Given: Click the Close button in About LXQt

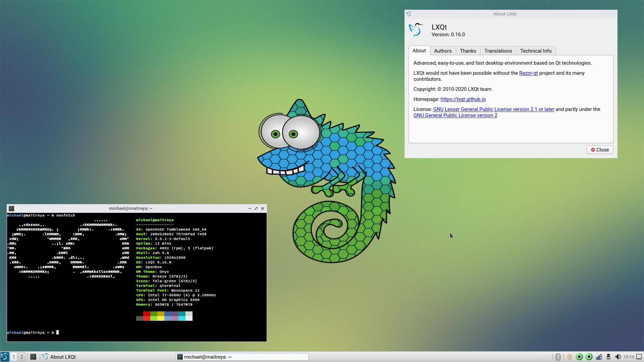Looking at the screenshot, I should pyautogui.click(x=600, y=150).
